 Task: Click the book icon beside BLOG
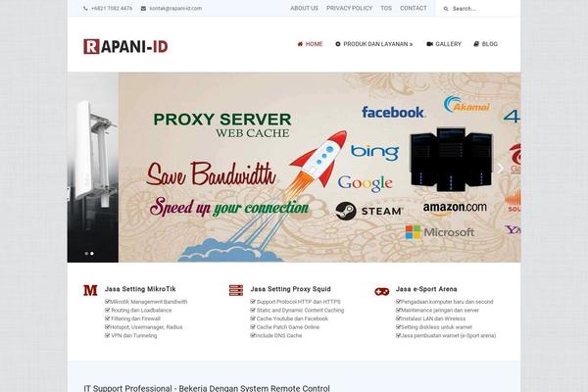click(x=476, y=44)
